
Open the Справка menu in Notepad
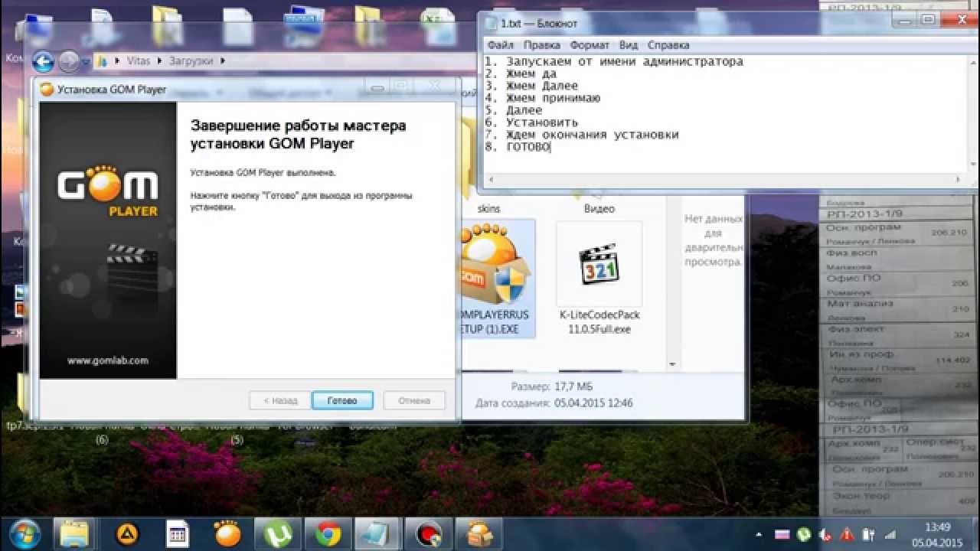pyautogui.click(x=668, y=45)
